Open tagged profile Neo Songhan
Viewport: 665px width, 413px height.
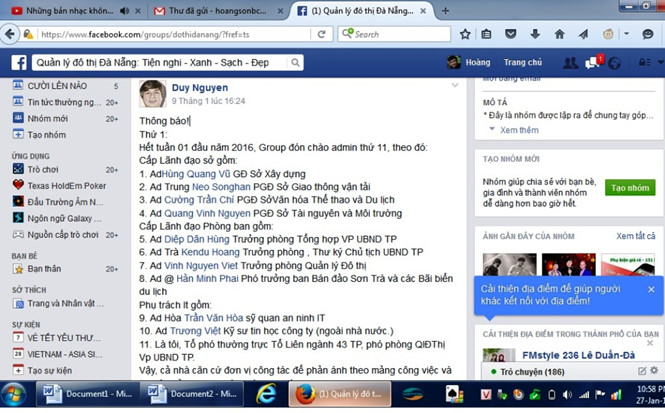[221, 187]
